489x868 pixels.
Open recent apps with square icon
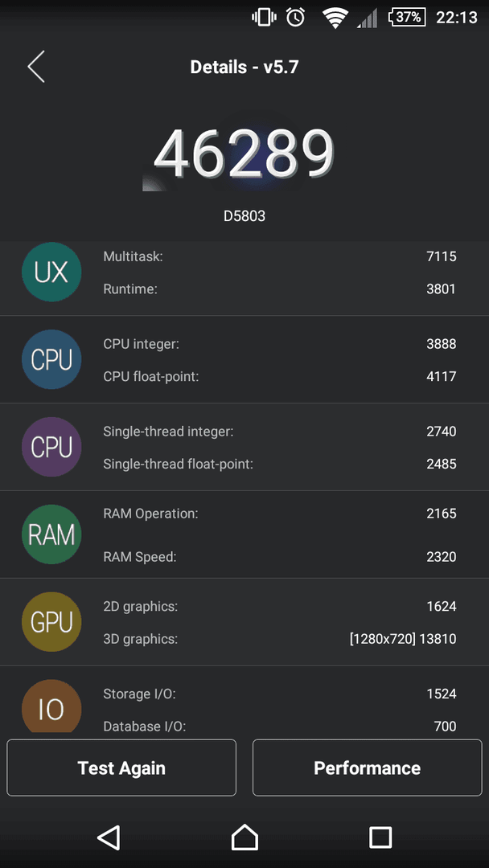(x=380, y=837)
